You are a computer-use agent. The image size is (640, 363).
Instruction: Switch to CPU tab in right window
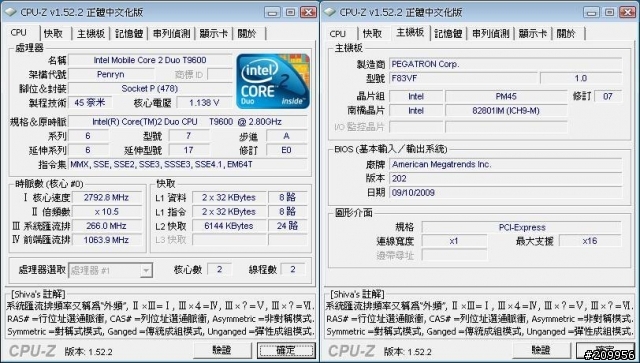338,34
